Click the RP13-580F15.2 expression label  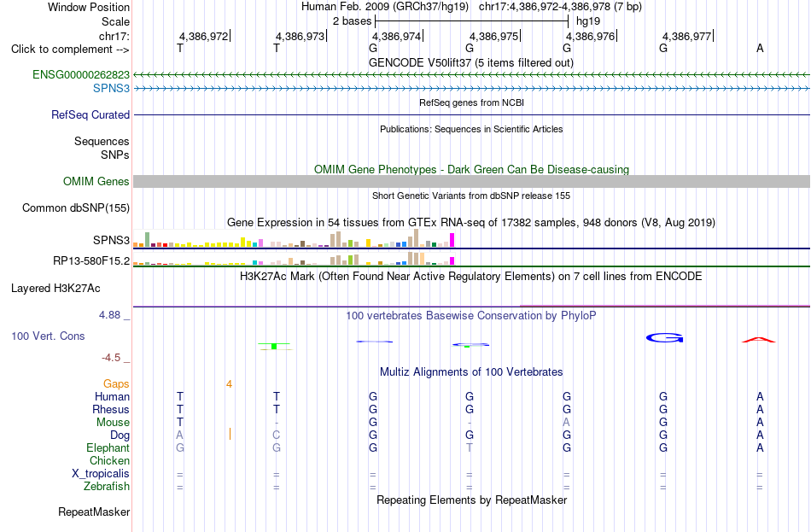pos(91,260)
